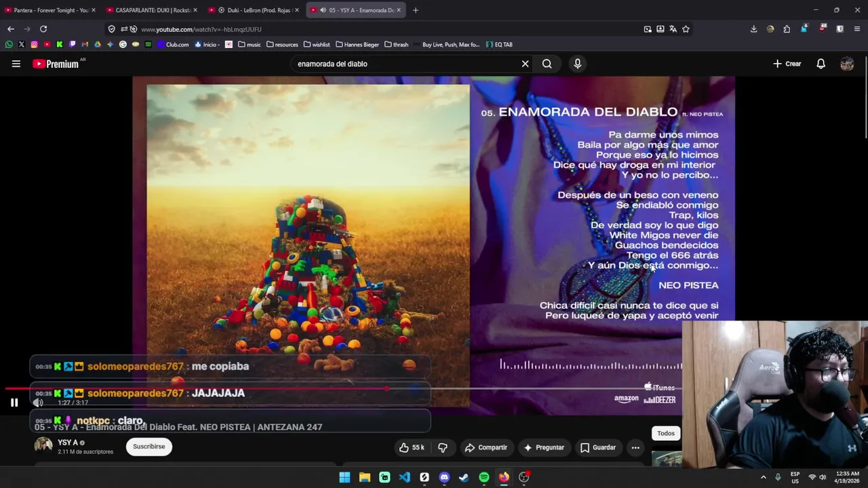Click the address bar URL

click(x=201, y=29)
